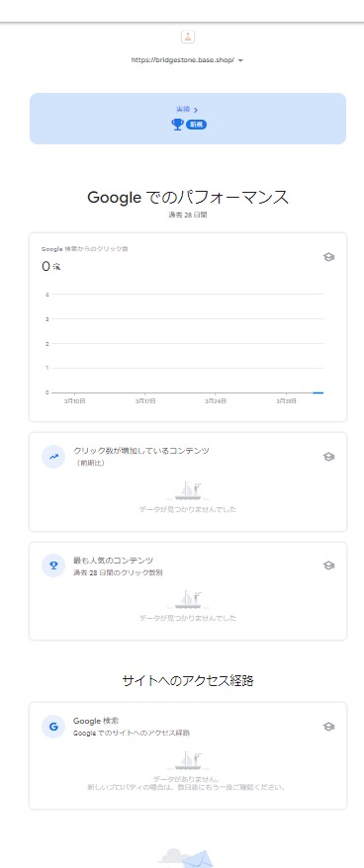
Task: Open the learn icon on the clicks chart card
Action: pos(328,257)
